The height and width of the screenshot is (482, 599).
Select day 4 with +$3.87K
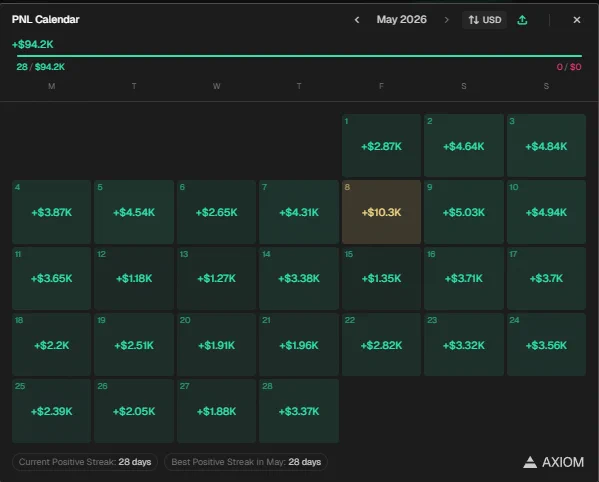[52, 212]
